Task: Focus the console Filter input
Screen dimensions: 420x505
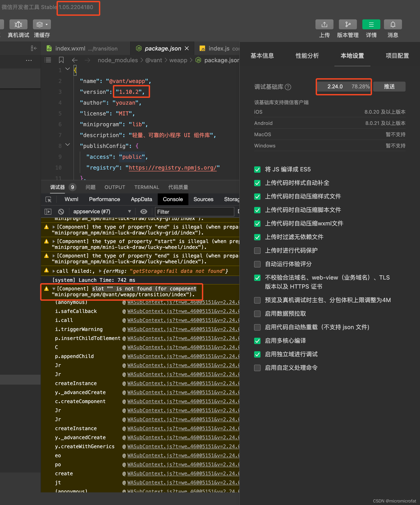Action: coord(194,212)
